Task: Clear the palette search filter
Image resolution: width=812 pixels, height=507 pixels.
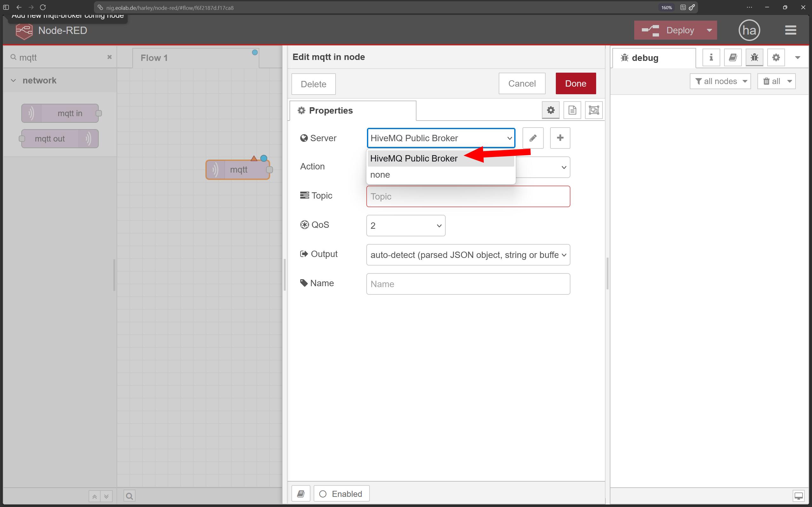Action: pyautogui.click(x=109, y=57)
